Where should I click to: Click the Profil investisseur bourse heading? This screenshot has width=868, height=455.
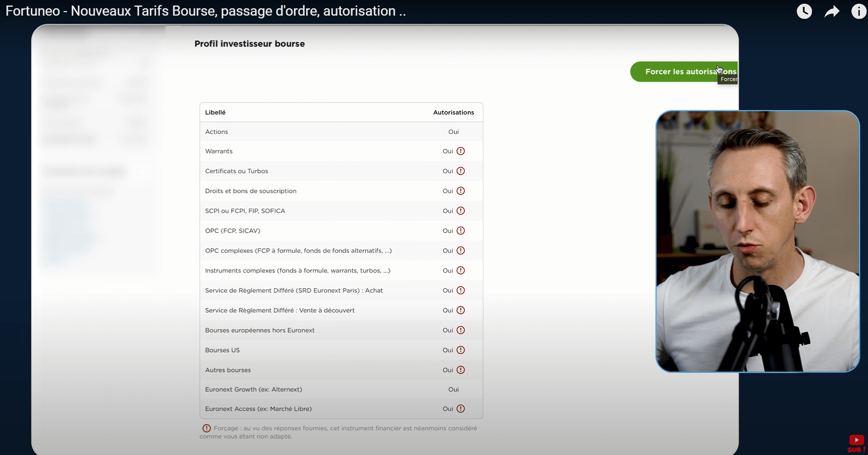pyautogui.click(x=250, y=44)
